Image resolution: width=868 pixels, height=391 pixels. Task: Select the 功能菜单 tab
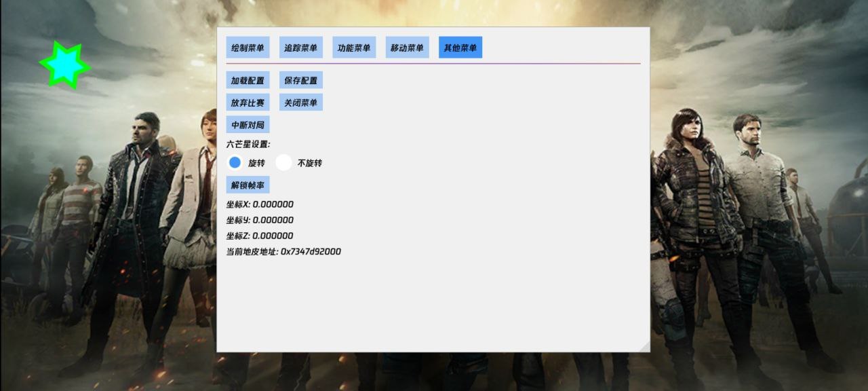click(354, 48)
